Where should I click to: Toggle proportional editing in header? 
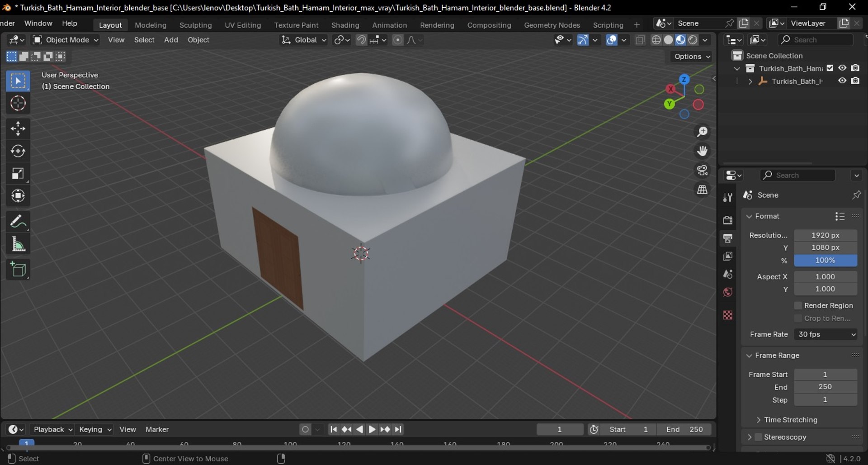[397, 40]
